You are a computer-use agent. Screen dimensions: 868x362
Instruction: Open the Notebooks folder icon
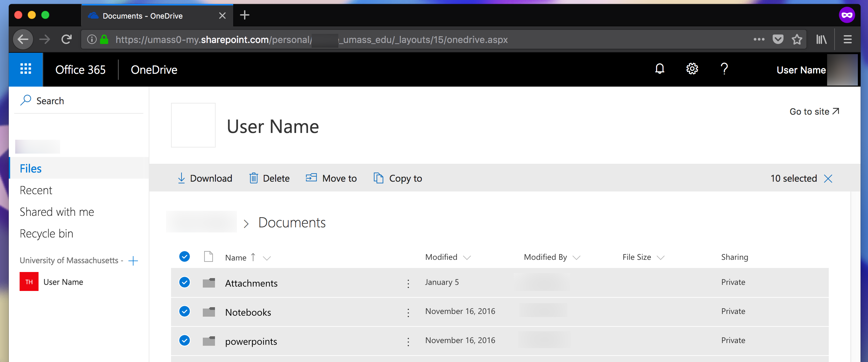[x=209, y=312]
